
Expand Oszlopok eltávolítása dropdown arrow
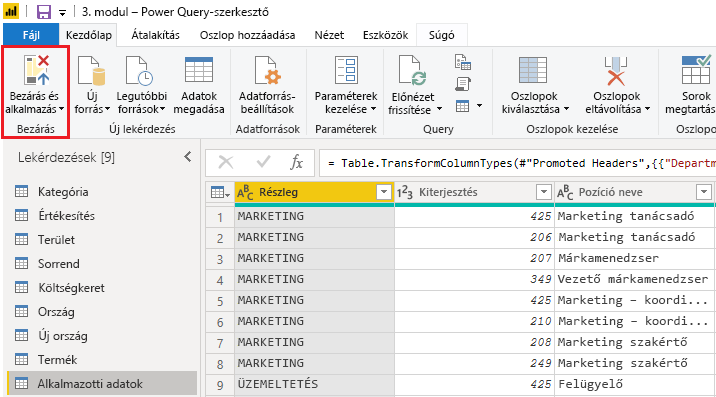point(648,110)
